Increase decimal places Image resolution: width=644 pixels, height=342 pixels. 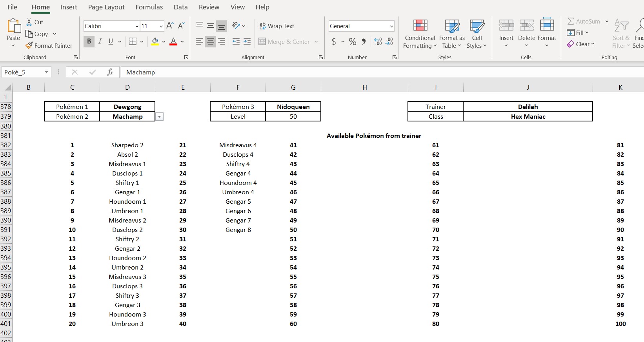(x=378, y=42)
